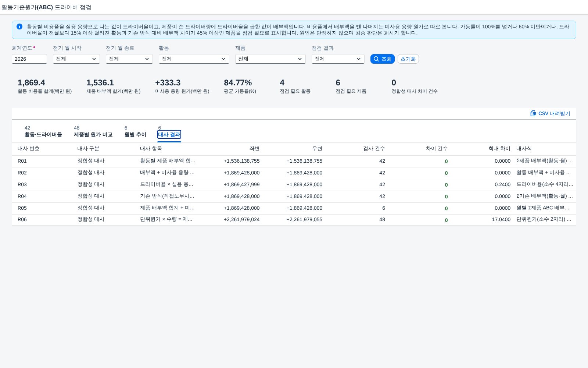This screenshot has height=368, width=588.
Task: Select row R03 cell
Action: coord(22,185)
